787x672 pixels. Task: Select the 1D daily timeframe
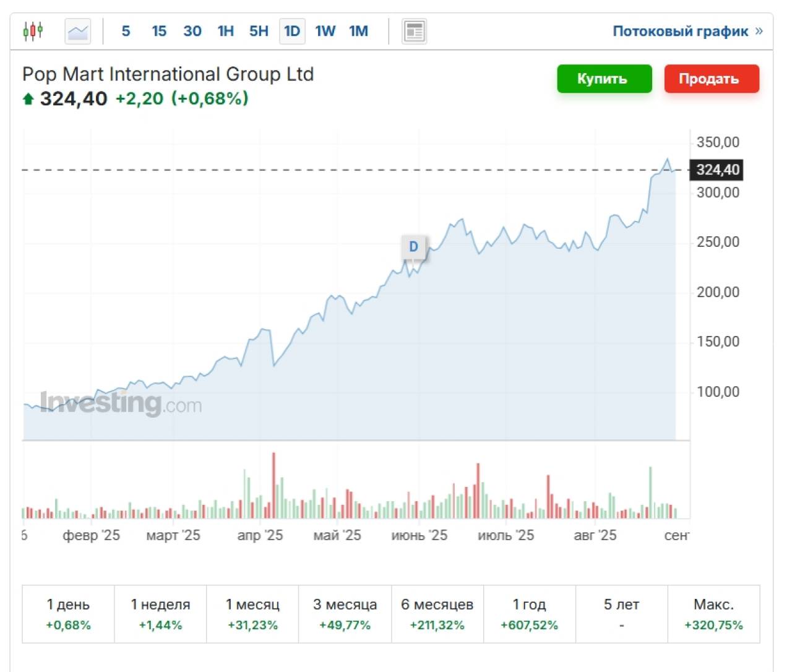292,31
